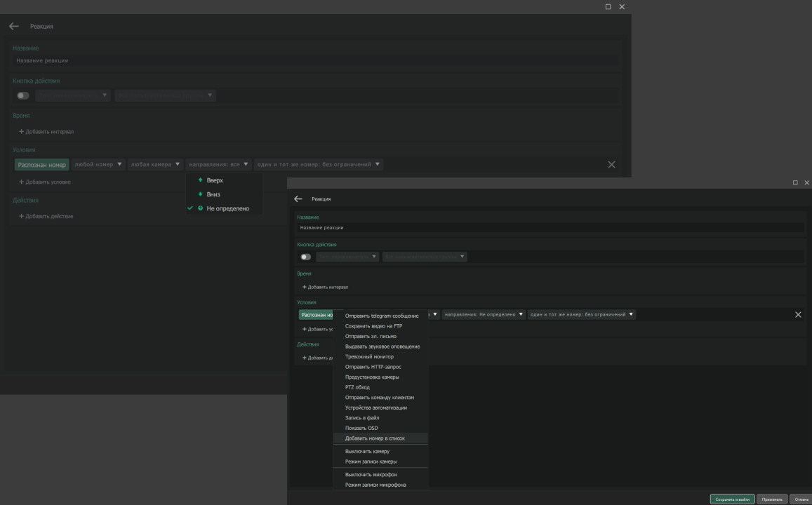Viewport: 812px width, 505px height.
Task: Toggle the Кнопка действия switch in front window
Action: click(x=305, y=257)
